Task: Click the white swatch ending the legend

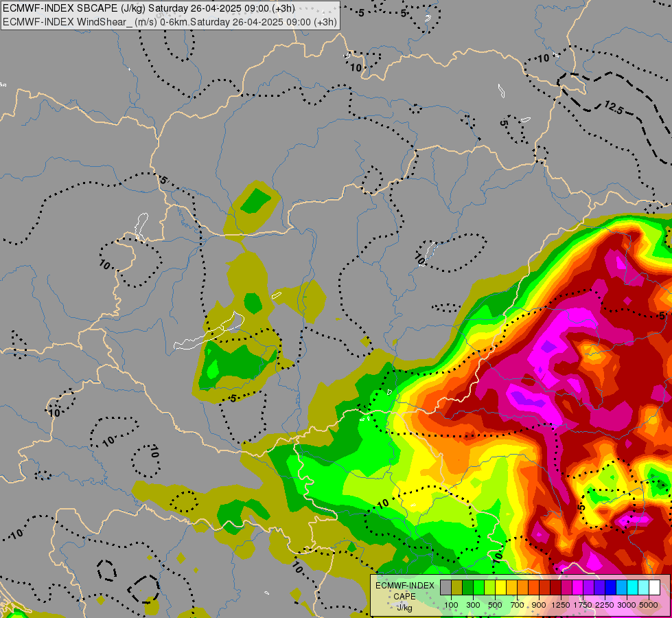Action: coord(654,588)
